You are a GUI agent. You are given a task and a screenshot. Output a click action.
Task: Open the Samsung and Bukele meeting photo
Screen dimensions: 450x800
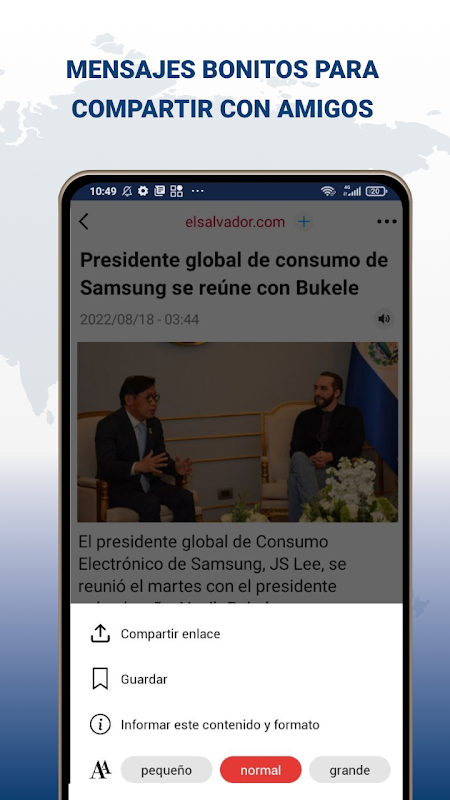tap(237, 432)
